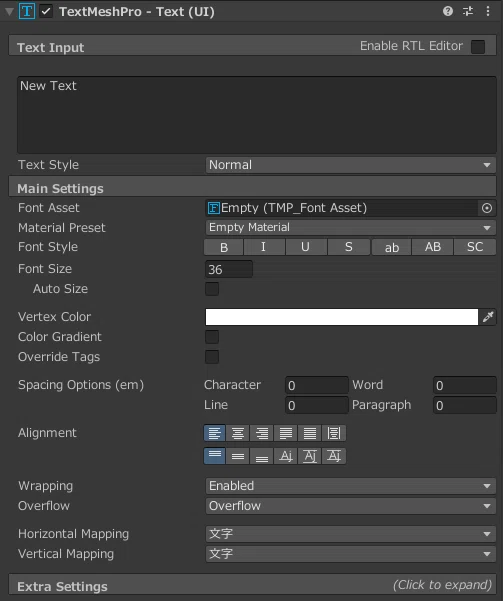Click the 'Character' spacing label
This screenshot has height=601, width=503.
[x=232, y=385]
